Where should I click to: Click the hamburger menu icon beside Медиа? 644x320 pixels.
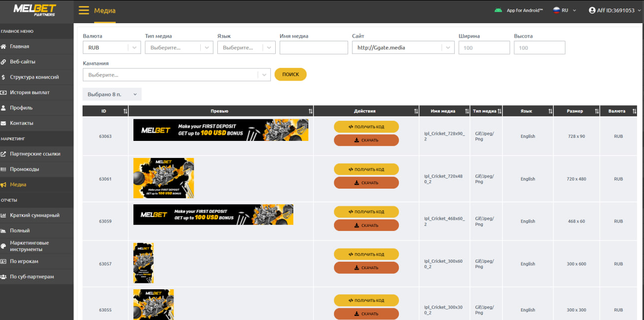click(84, 11)
